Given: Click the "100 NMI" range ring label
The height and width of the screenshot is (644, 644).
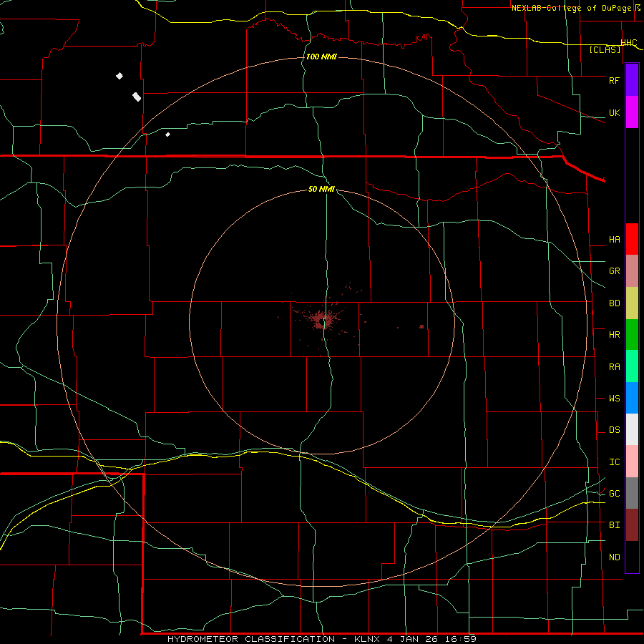Looking at the screenshot, I should [x=321, y=57].
